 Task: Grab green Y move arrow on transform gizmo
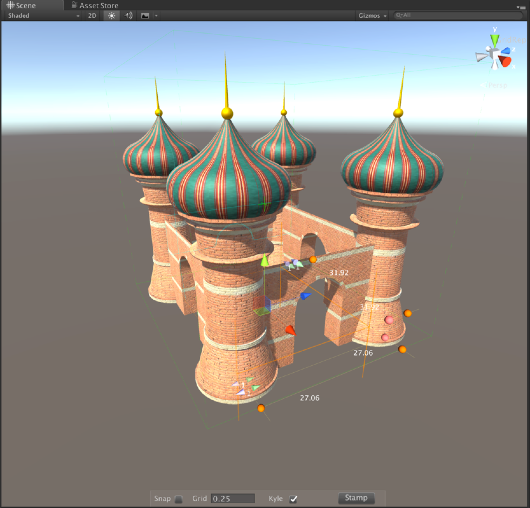click(264, 260)
